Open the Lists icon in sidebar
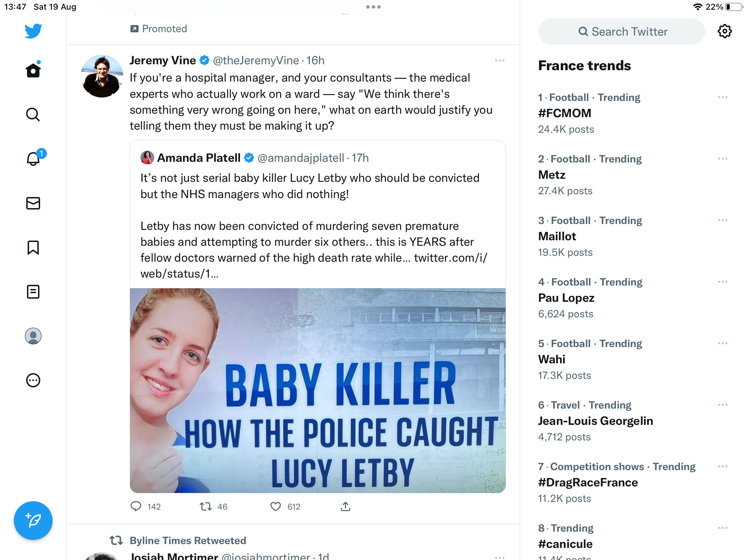 click(x=33, y=292)
